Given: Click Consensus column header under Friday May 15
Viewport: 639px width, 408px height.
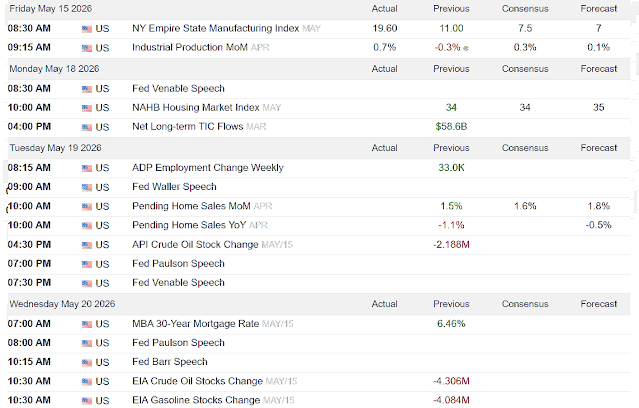Looking at the screenshot, I should pyautogui.click(x=525, y=9).
